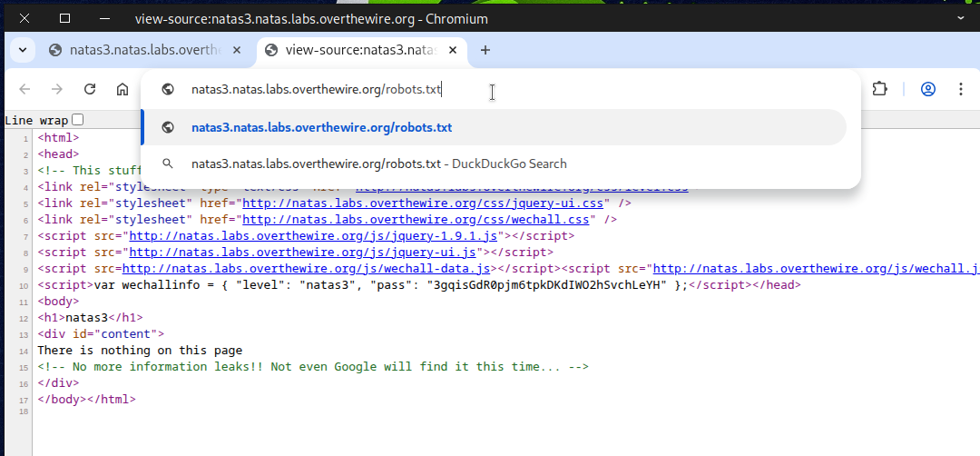Choose the DuckDuckGo Search suggestion

[x=378, y=164]
